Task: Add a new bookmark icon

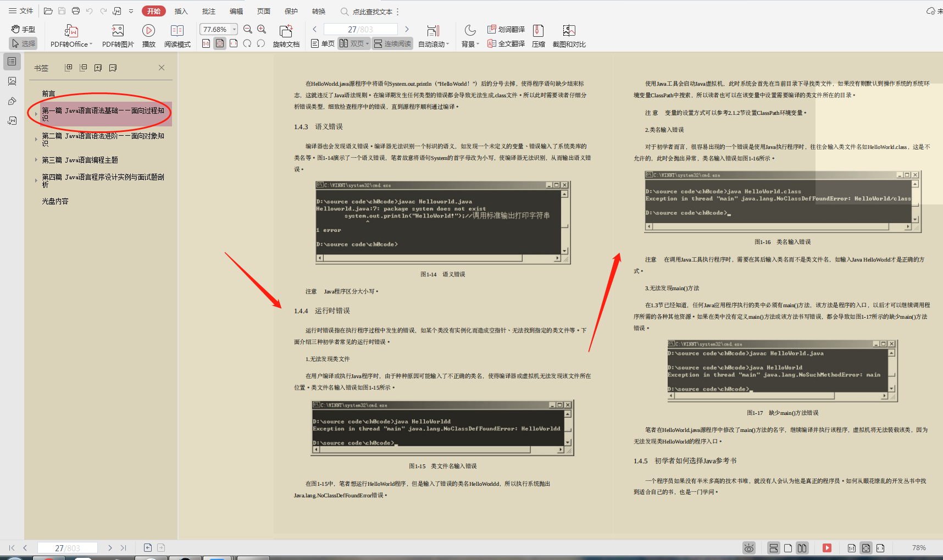Action: pyautogui.click(x=98, y=68)
